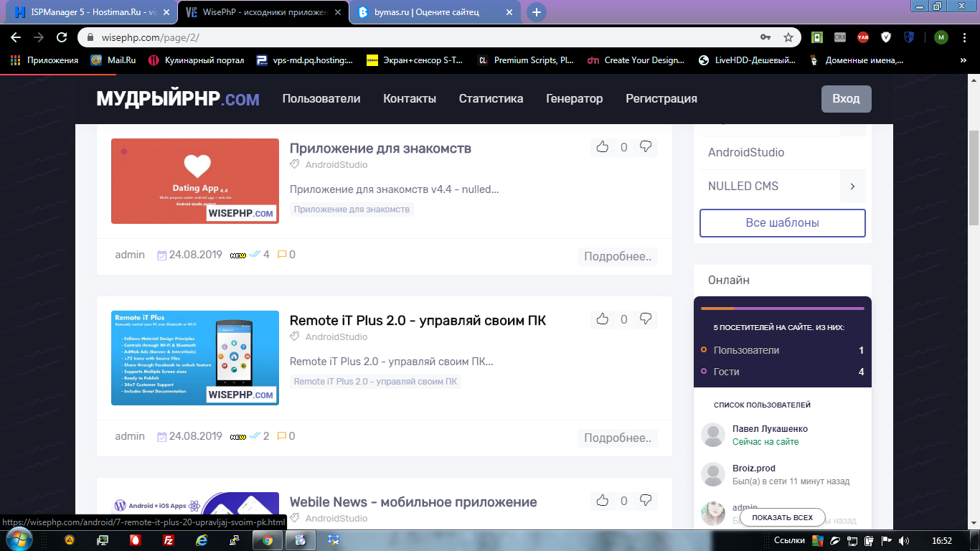The height and width of the screenshot is (551, 980).
Task: Click the Вход login button
Action: pos(846,99)
